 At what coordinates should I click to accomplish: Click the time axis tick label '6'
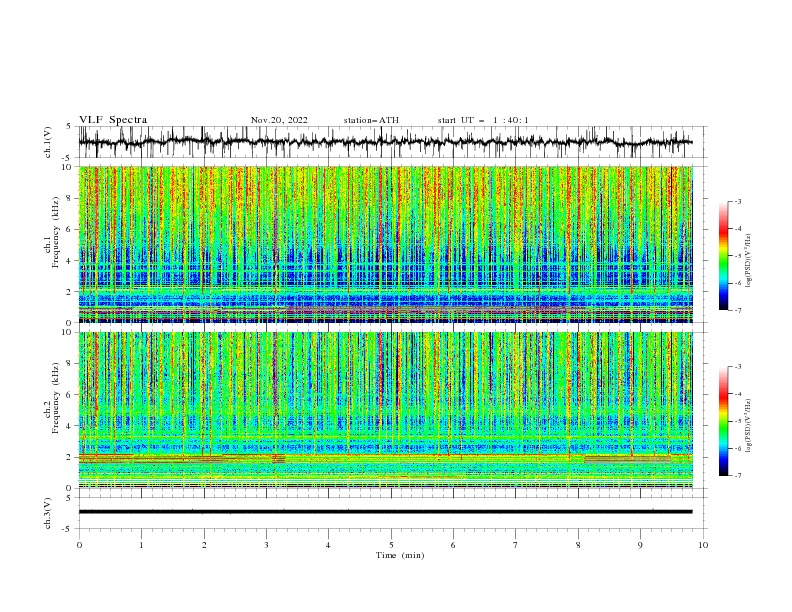453,545
